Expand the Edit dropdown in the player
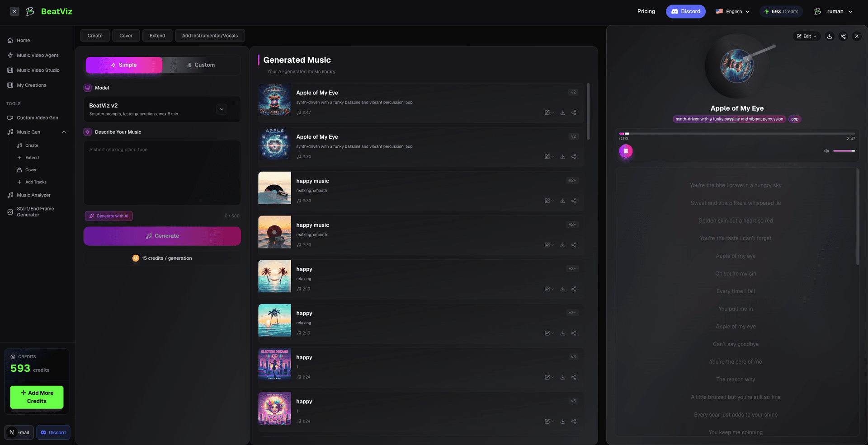This screenshot has width=868, height=445. [x=807, y=36]
